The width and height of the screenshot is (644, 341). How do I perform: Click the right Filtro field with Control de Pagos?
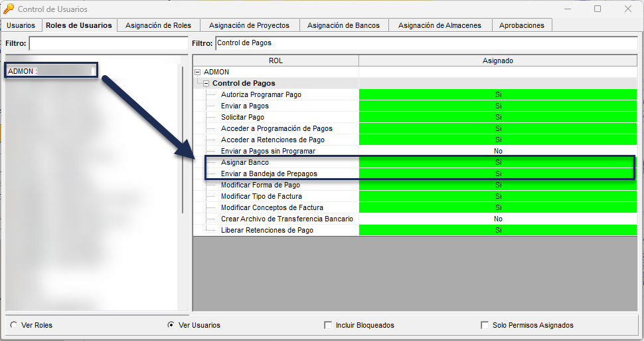pos(425,43)
